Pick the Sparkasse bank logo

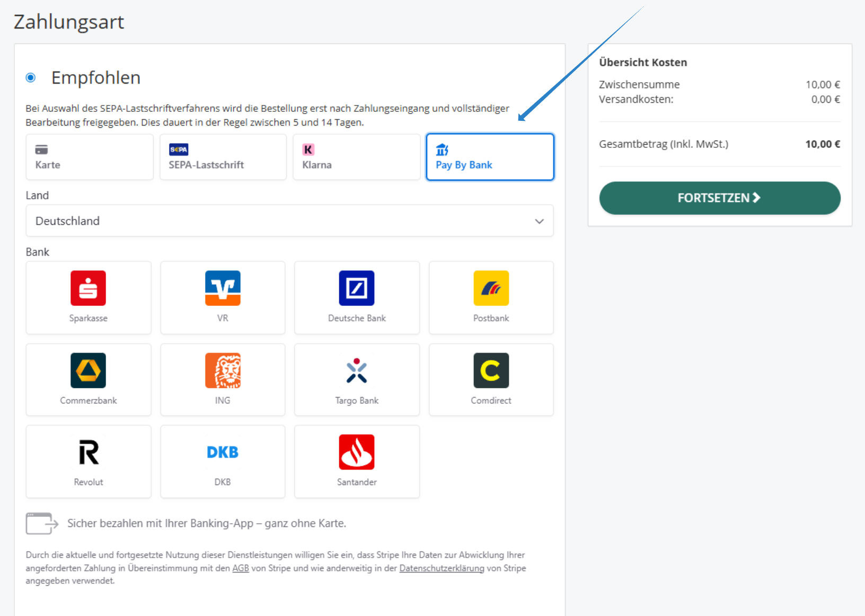(89, 288)
